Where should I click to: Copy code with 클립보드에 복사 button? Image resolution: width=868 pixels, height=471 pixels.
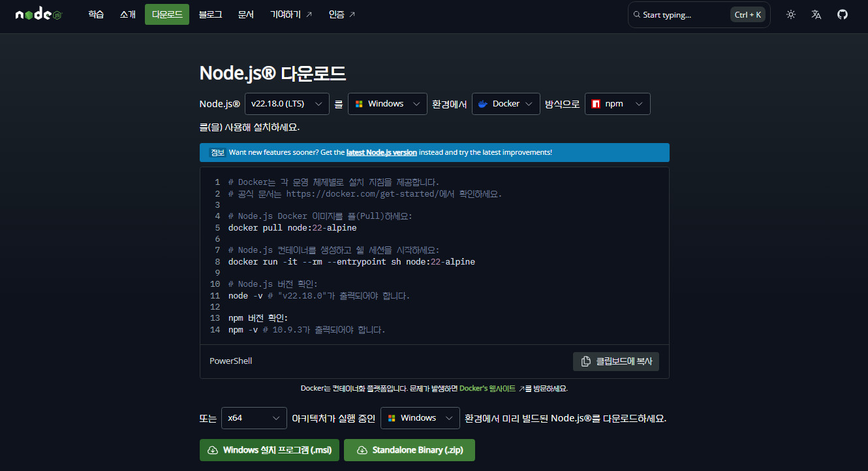coord(616,361)
